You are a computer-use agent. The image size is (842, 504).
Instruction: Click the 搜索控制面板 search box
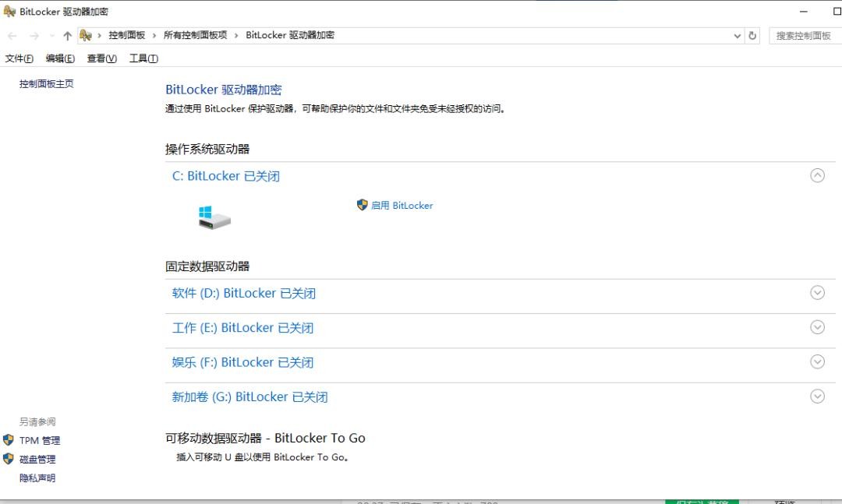tap(804, 36)
